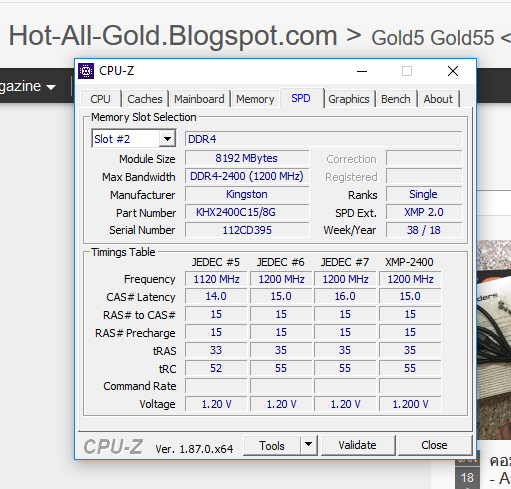This screenshot has width=511, height=489.
Task: Minimize the CPU-Z window
Action: (362, 71)
